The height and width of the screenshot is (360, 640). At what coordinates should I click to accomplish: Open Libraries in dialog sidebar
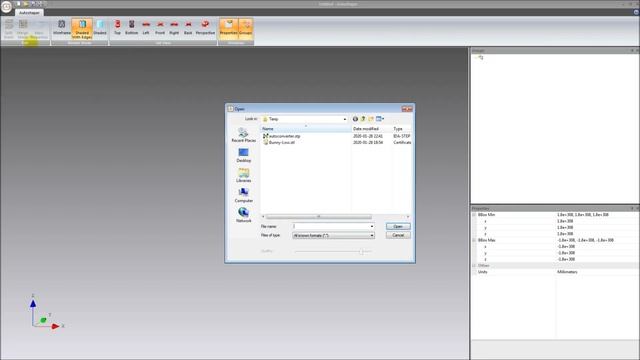tap(244, 175)
